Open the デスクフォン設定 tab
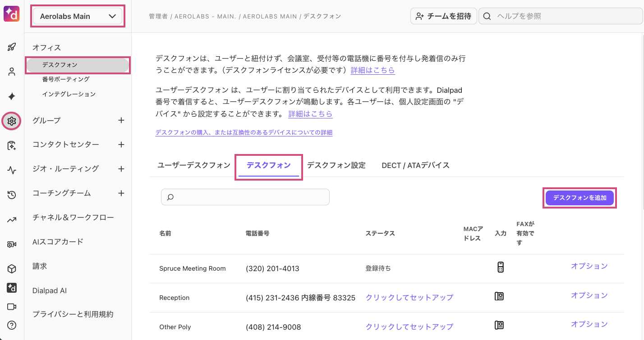644x340 pixels. click(x=336, y=165)
